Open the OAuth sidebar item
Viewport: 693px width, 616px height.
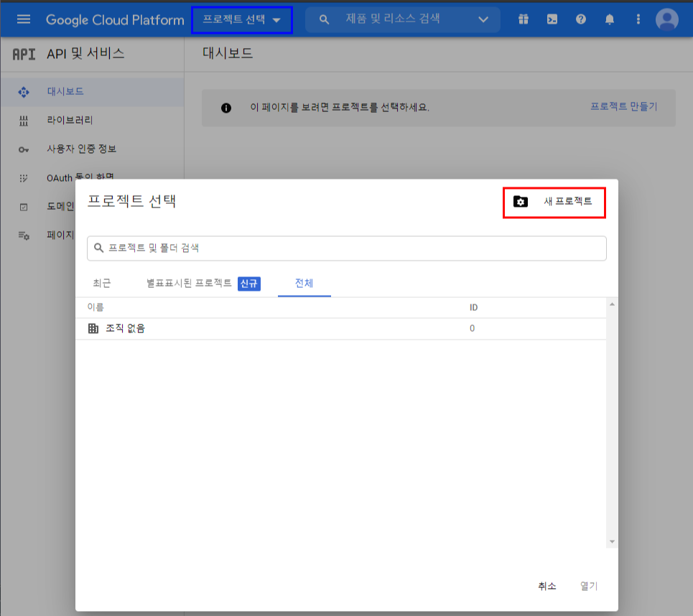click(x=80, y=177)
